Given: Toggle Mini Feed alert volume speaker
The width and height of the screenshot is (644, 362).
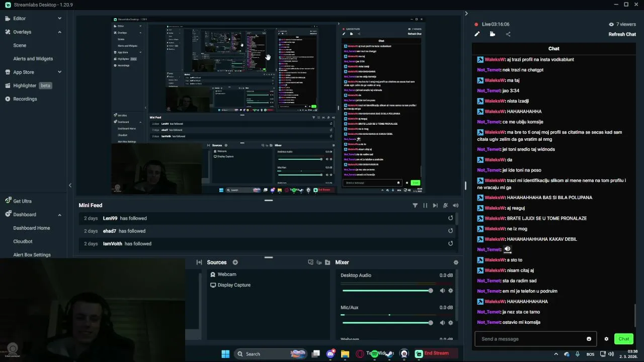Looking at the screenshot, I should (455, 206).
